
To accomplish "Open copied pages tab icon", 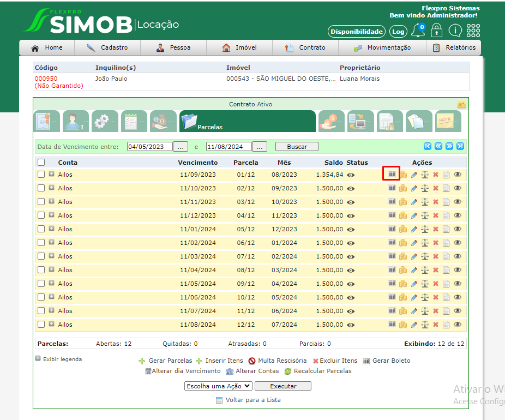I will click(x=419, y=121).
